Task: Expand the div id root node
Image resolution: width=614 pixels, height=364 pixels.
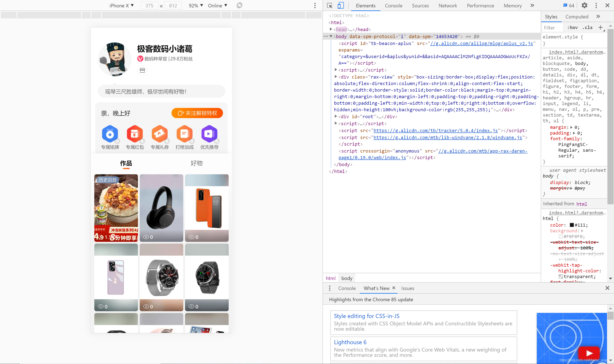Action: click(x=336, y=116)
